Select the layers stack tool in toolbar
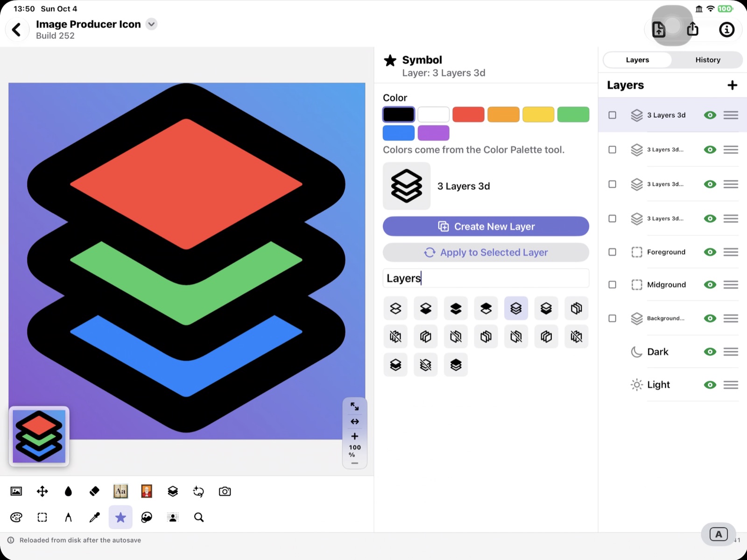Image resolution: width=747 pixels, height=560 pixels. (173, 491)
